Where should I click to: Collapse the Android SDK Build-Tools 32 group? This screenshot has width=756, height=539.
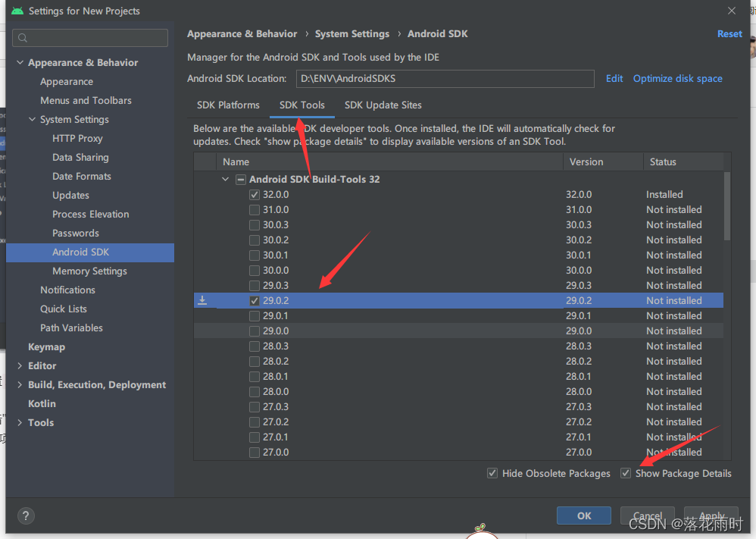click(225, 179)
